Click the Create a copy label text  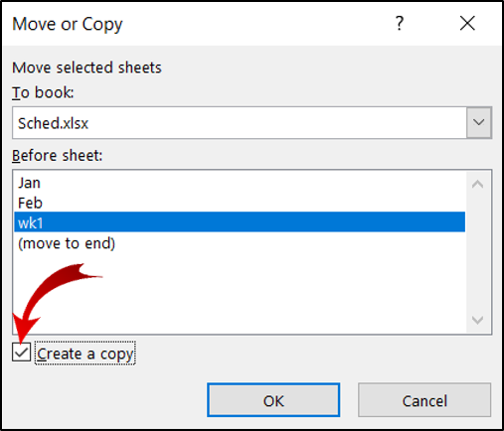click(x=85, y=354)
